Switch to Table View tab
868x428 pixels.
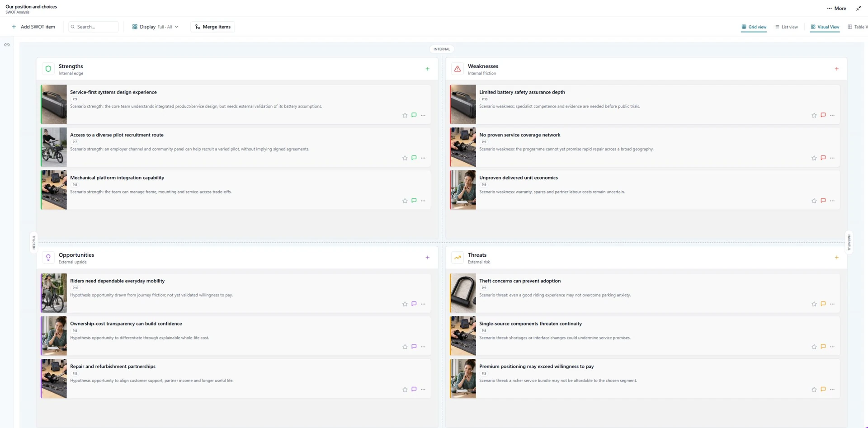pos(858,27)
